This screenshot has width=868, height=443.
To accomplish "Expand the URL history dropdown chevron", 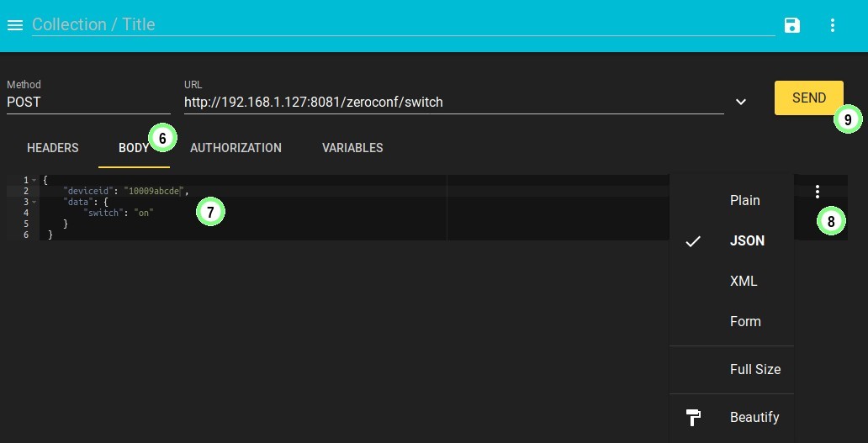I will pos(741,102).
